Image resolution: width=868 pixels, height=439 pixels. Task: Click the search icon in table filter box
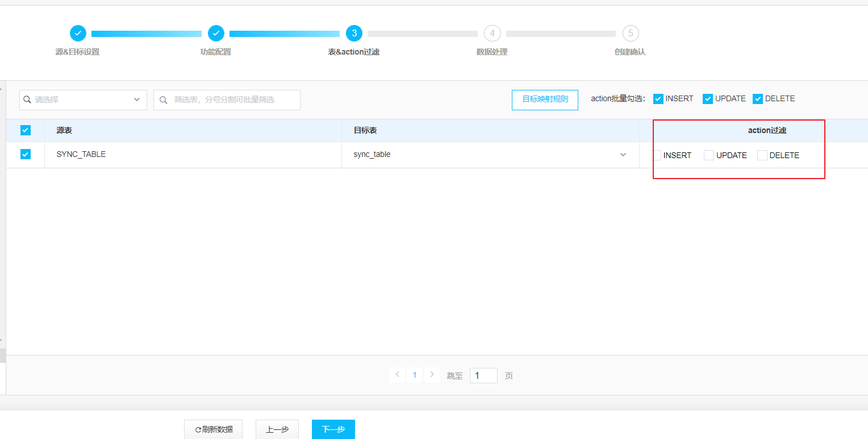(163, 100)
